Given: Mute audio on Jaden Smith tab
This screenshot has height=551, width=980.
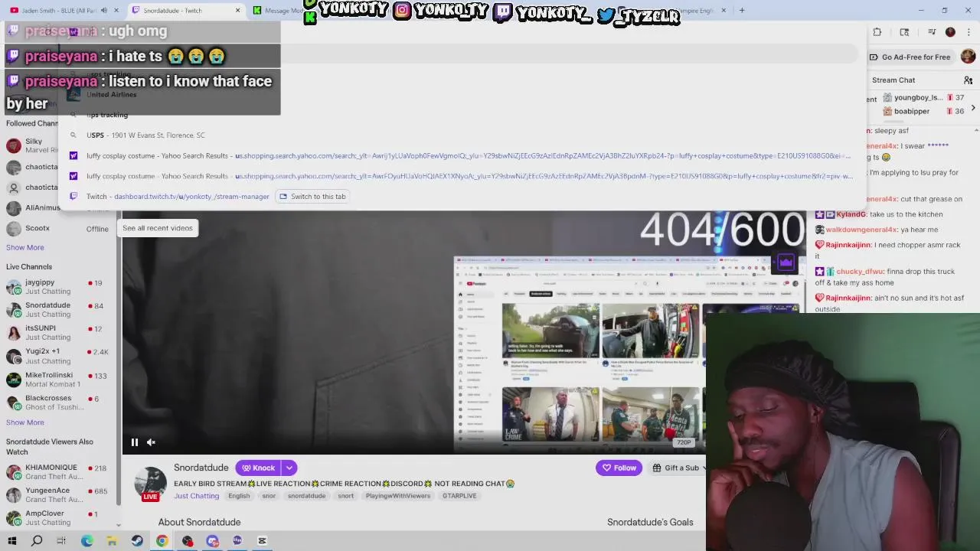Looking at the screenshot, I should (x=104, y=11).
